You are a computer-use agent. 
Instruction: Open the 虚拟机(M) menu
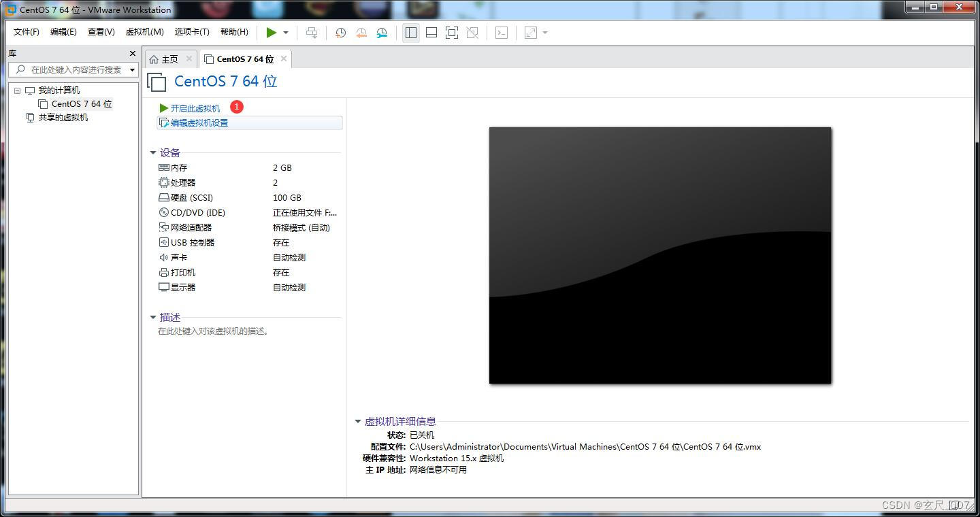pyautogui.click(x=144, y=32)
